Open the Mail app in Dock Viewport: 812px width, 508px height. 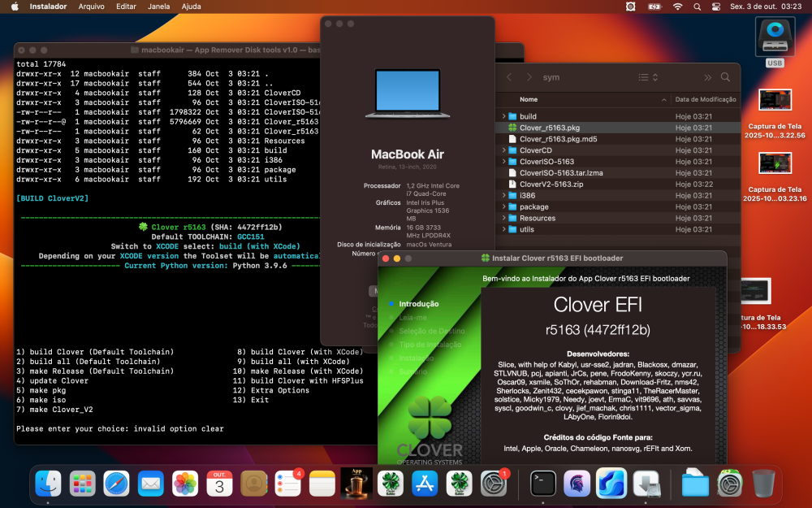pos(151,484)
